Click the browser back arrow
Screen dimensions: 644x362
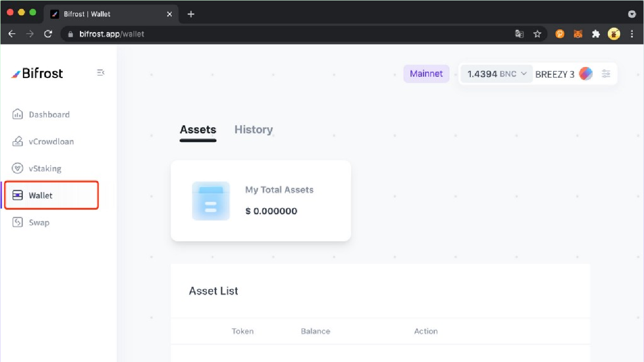pos(12,34)
